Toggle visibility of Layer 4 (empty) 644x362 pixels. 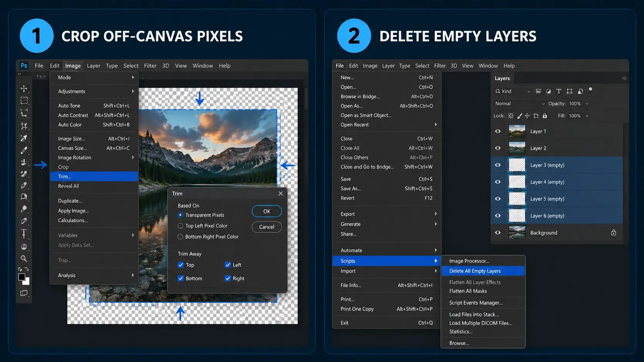point(498,182)
